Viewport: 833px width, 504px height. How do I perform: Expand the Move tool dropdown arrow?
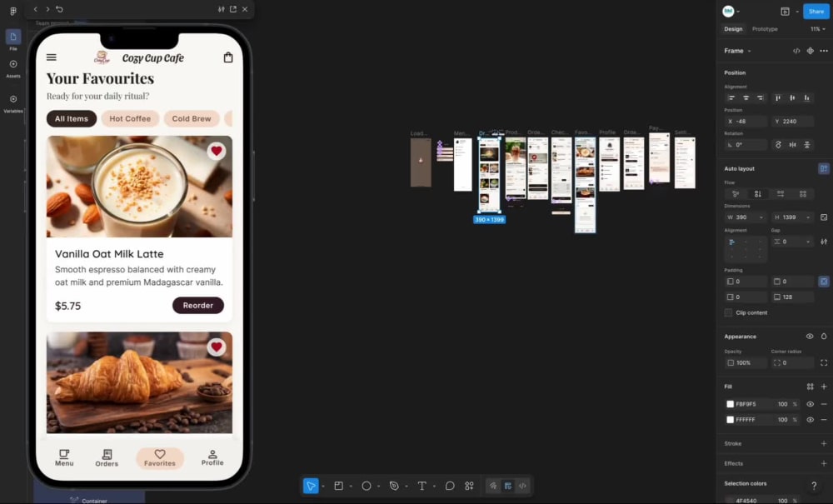[x=323, y=487]
